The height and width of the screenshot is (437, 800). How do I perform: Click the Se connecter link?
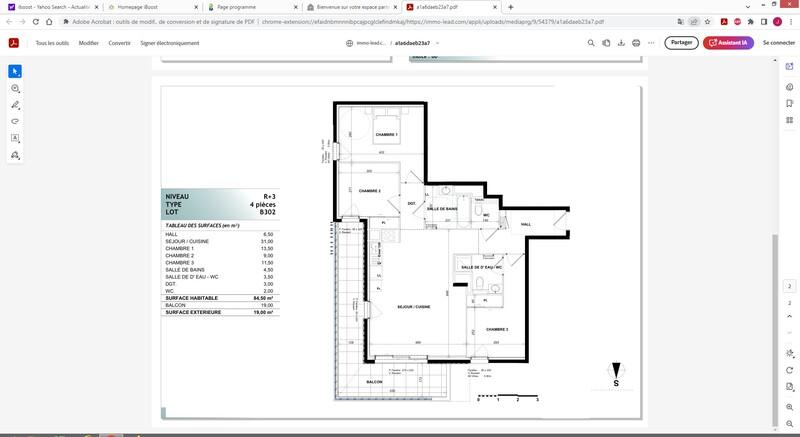point(778,43)
